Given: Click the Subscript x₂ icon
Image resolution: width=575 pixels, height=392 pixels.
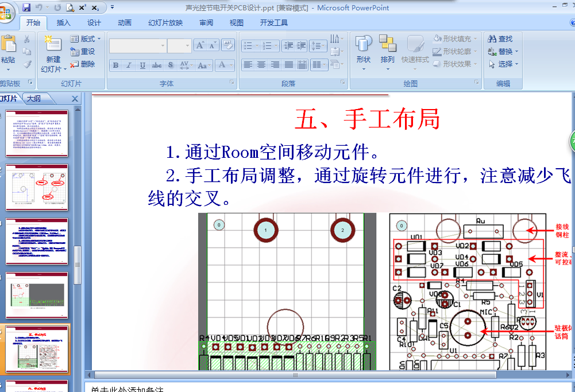Looking at the screenshot, I should 95,7.
